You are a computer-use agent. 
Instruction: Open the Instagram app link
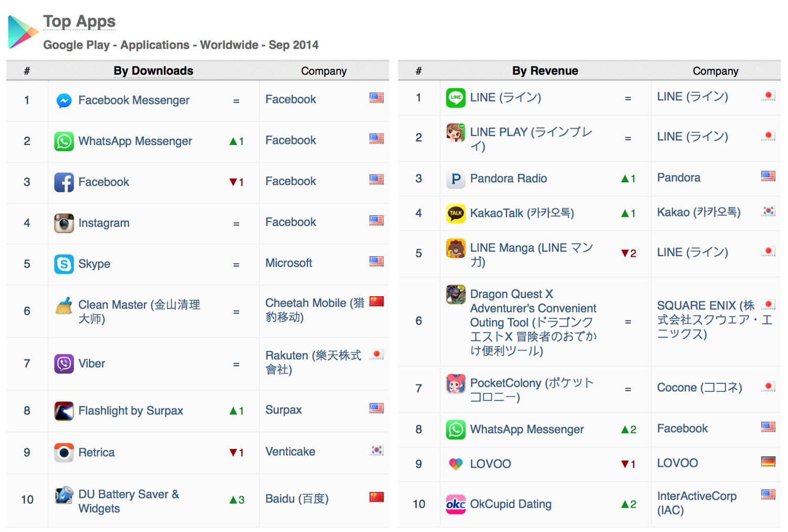104,223
